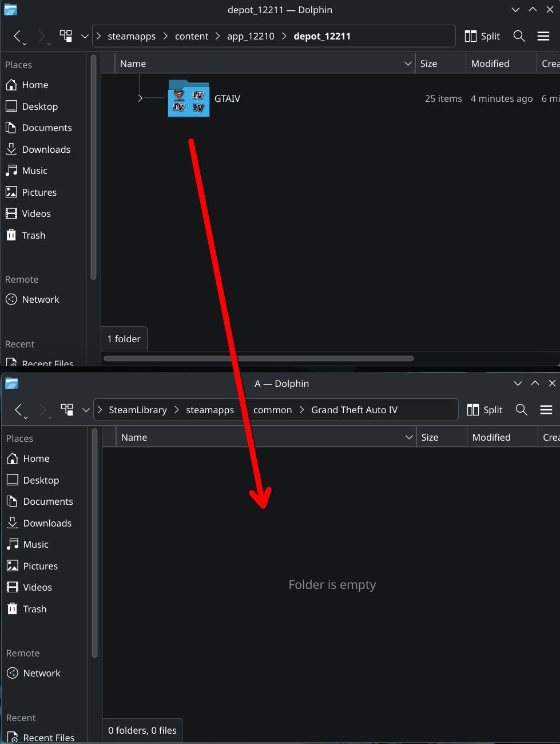Open view mode dropdown arrow in top window

[x=85, y=36]
